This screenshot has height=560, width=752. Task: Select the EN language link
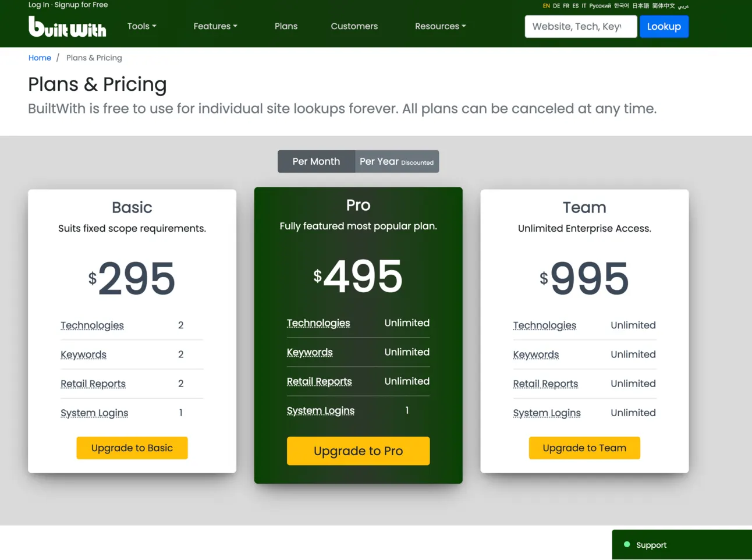tap(547, 6)
